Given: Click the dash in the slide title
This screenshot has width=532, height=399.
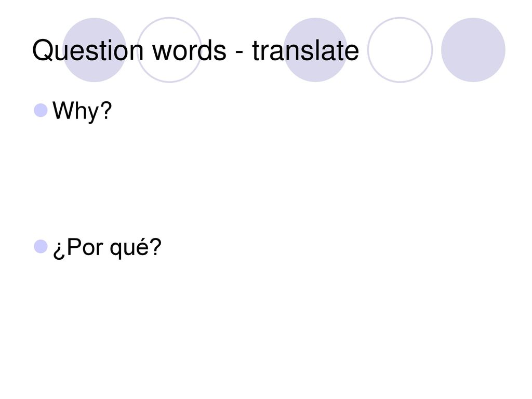Looking at the screenshot, I should (239, 52).
